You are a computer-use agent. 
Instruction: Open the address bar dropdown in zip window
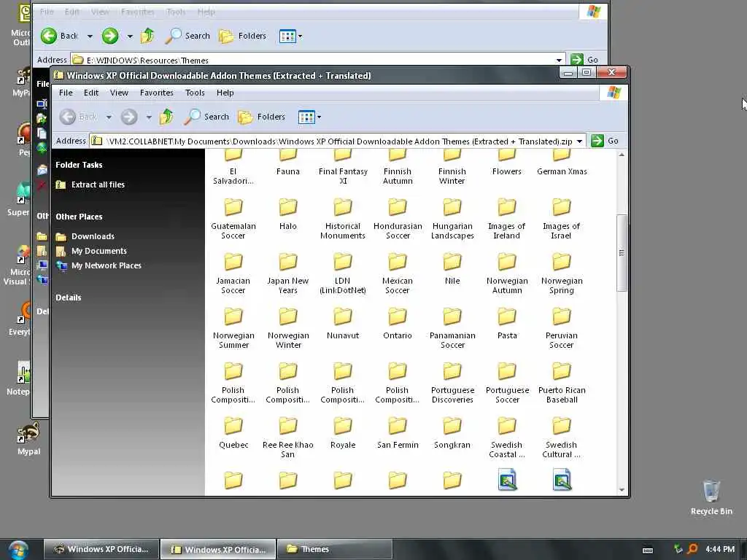(579, 141)
